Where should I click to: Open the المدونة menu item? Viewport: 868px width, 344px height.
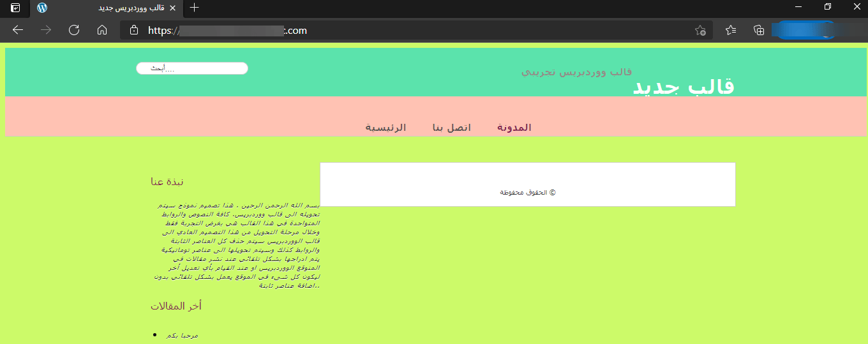(x=514, y=128)
